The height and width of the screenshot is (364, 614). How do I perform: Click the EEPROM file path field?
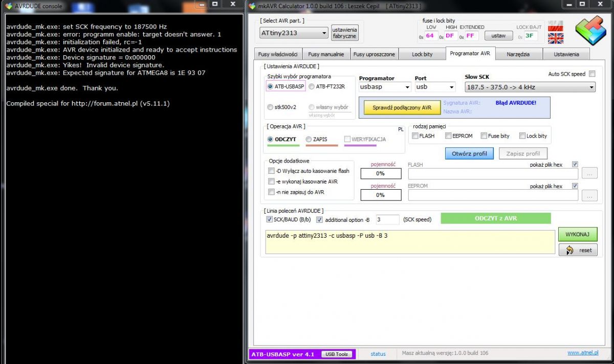(493, 195)
